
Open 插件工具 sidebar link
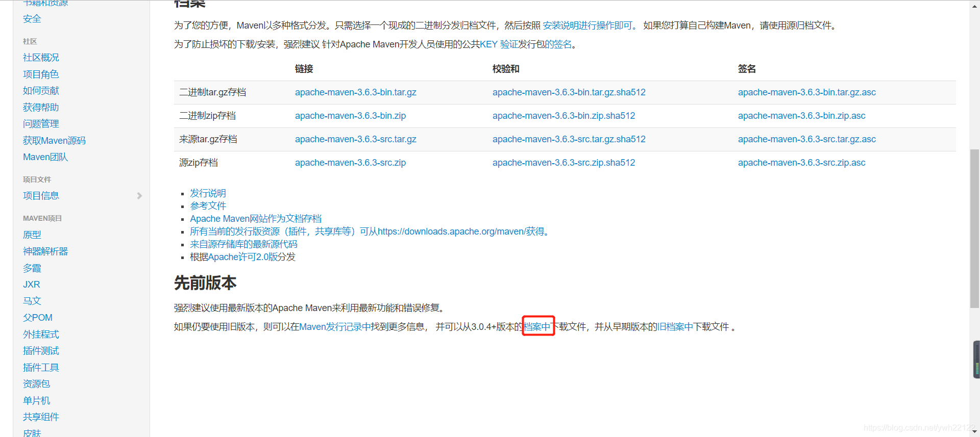click(41, 368)
